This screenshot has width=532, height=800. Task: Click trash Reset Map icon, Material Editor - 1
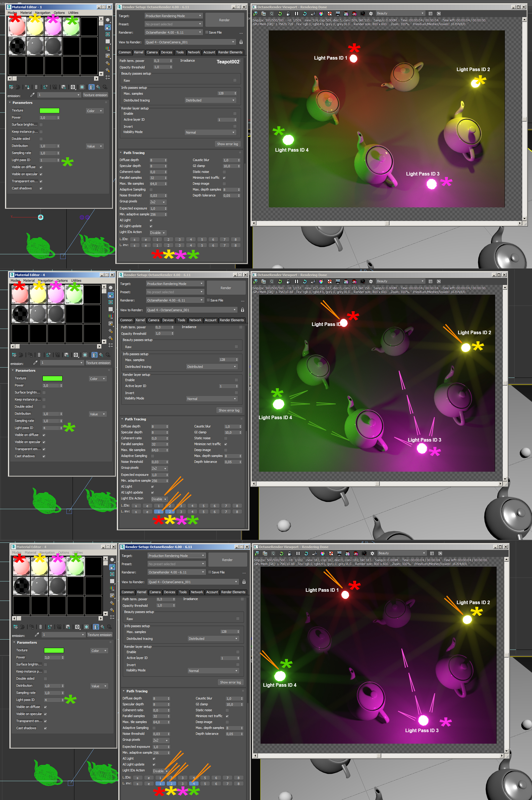[x=36, y=87]
